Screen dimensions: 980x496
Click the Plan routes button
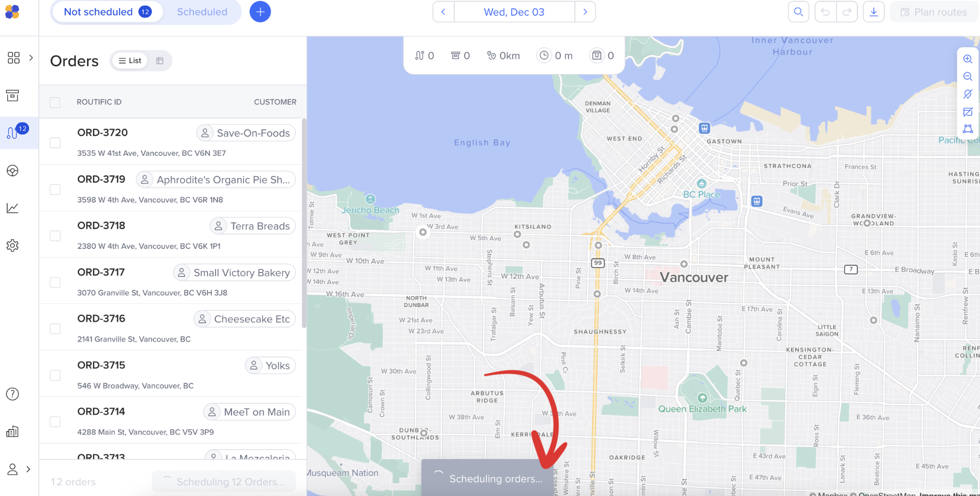pos(934,12)
